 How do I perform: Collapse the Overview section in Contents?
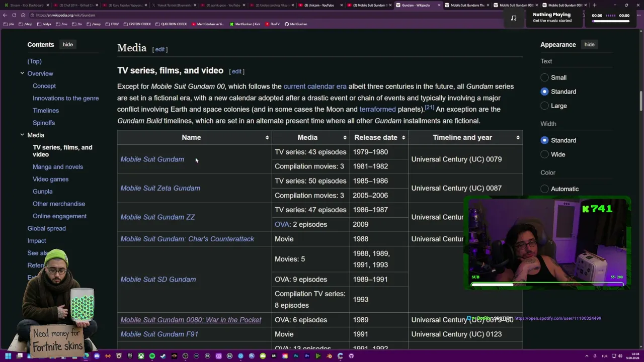pyautogui.click(x=22, y=73)
